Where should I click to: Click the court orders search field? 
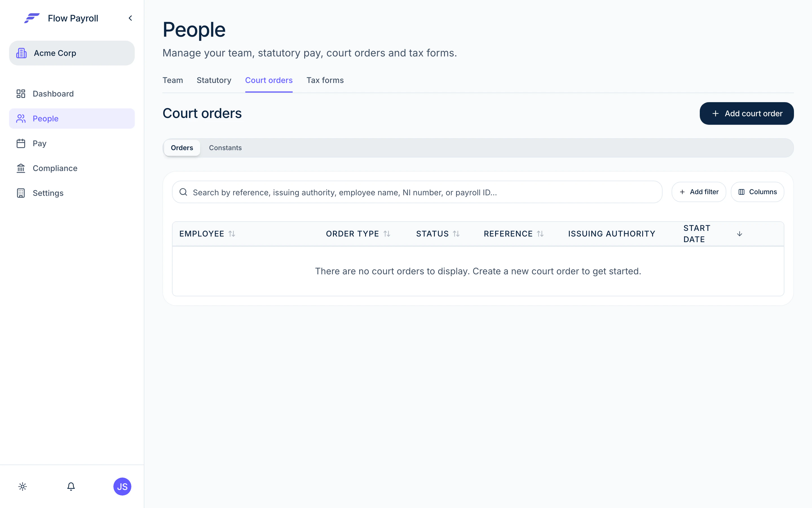click(x=417, y=192)
